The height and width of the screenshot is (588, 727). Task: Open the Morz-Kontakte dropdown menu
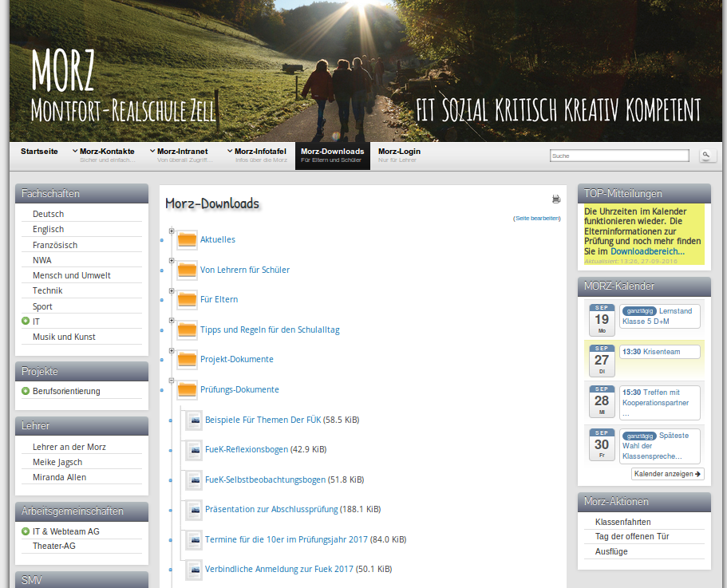(104, 156)
